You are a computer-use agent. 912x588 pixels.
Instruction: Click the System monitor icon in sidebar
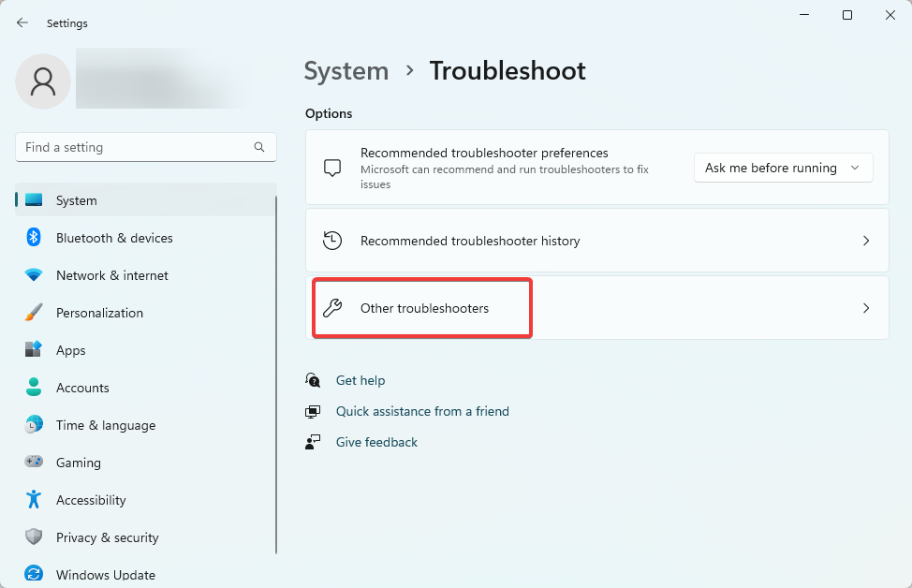point(34,200)
